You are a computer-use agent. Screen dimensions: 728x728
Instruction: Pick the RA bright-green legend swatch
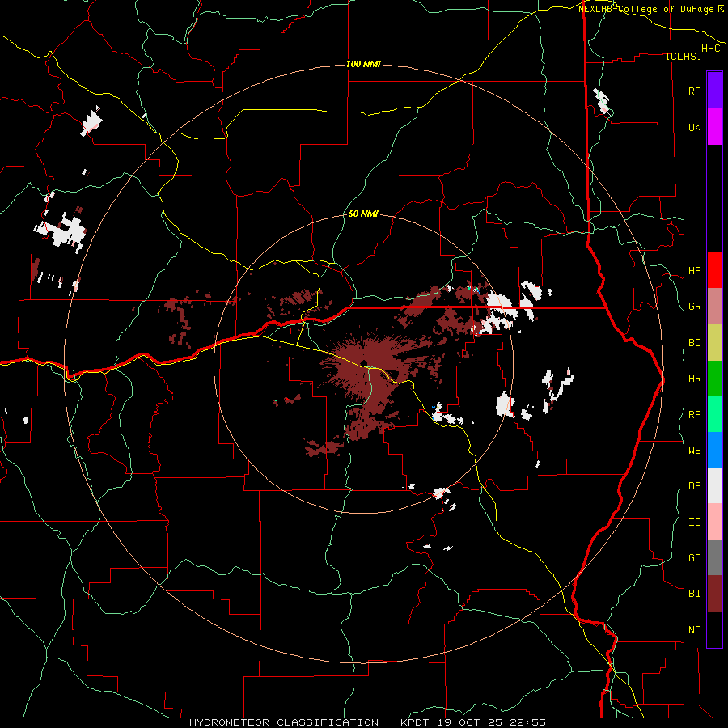point(714,414)
